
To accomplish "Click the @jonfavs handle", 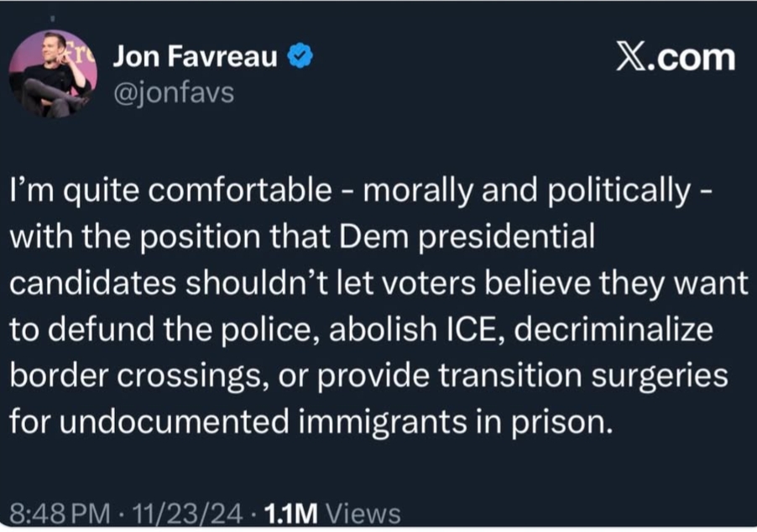I will tap(174, 92).
